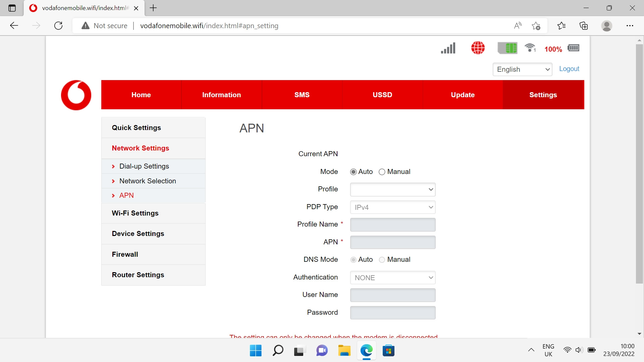Click the Logout link
644x362 pixels.
click(569, 69)
